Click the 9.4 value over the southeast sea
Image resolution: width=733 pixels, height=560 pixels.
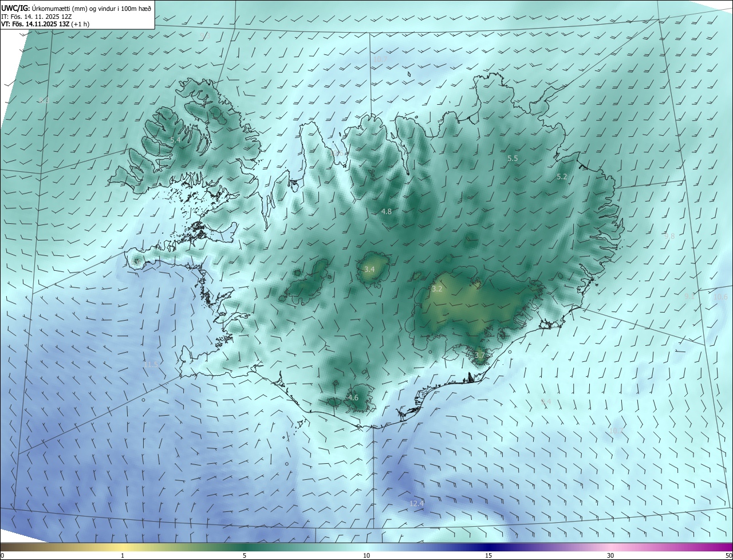[x=546, y=401]
